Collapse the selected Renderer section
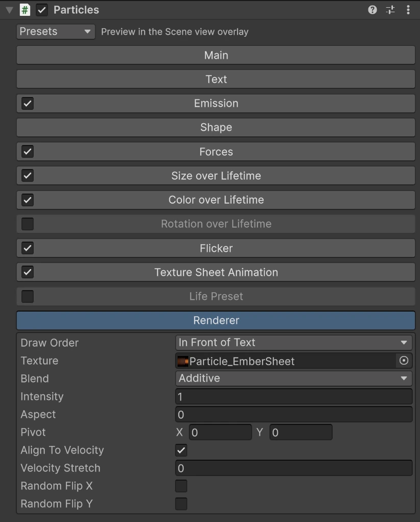Viewport: 420px width, 522px height. [216, 320]
